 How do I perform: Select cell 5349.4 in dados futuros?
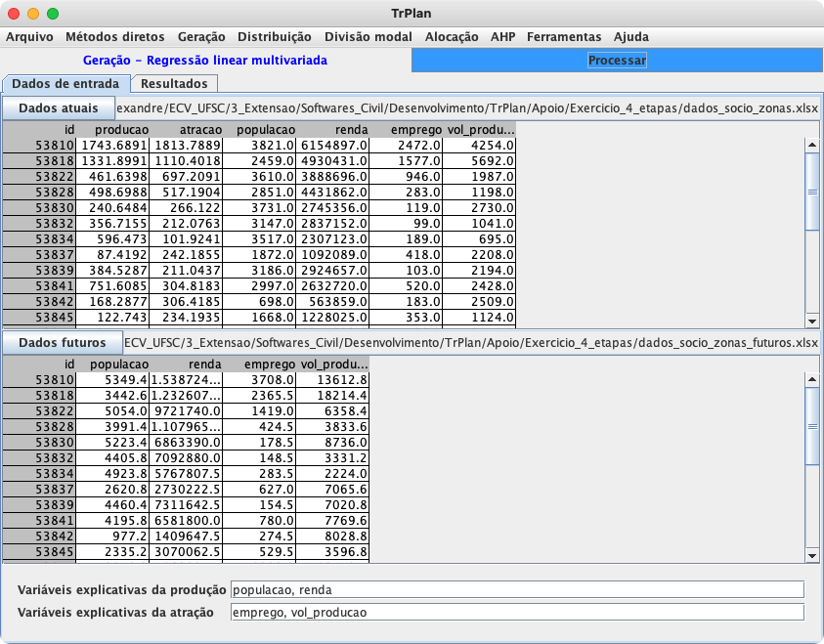tap(112, 380)
